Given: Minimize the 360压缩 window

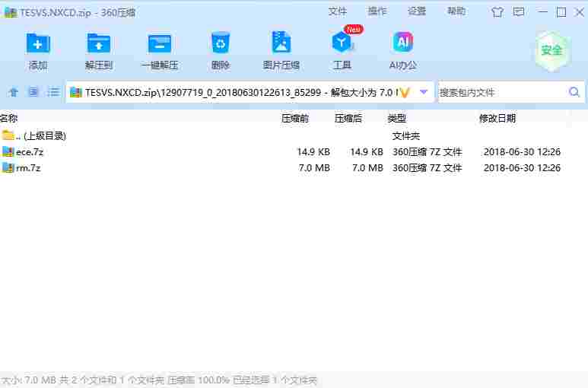Looking at the screenshot, I should tap(542, 12).
